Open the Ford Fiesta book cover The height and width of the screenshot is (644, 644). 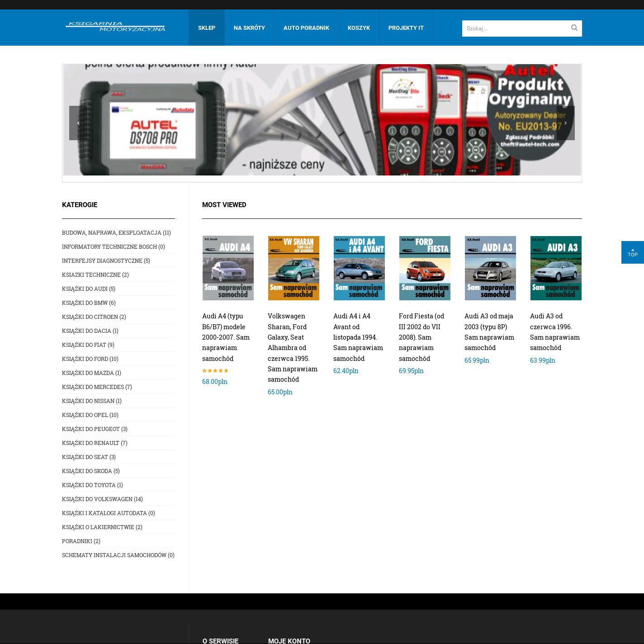(424, 268)
